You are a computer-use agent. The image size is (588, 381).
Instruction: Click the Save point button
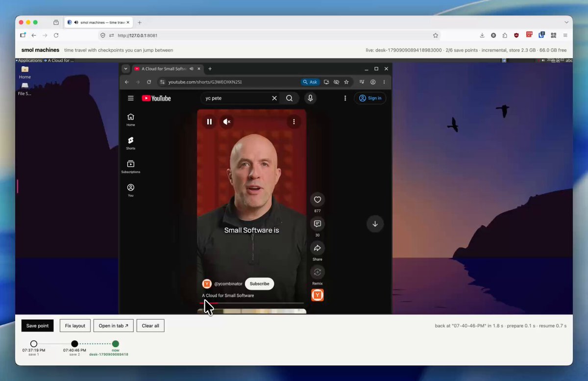click(38, 326)
